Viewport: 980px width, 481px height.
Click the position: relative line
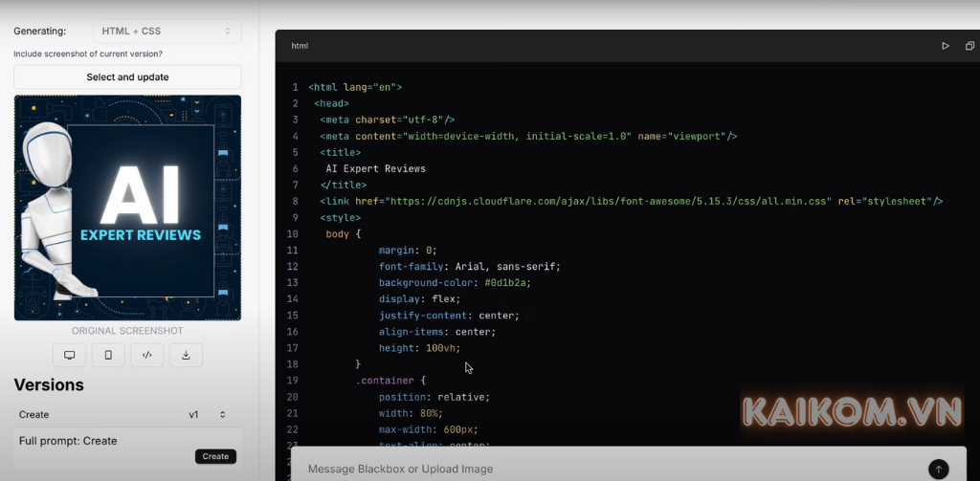pos(434,397)
